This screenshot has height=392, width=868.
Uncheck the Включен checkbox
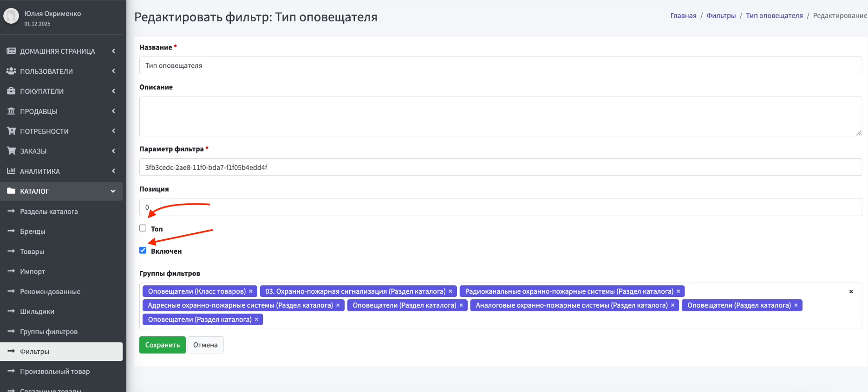pos(143,251)
